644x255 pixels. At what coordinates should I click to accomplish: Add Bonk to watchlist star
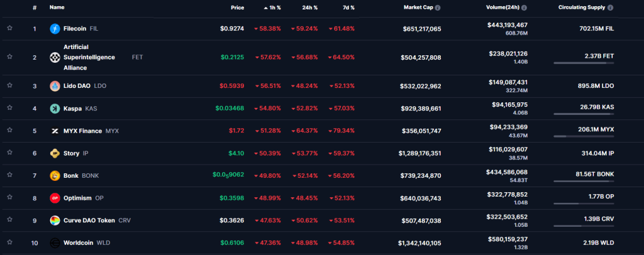tap(9, 175)
